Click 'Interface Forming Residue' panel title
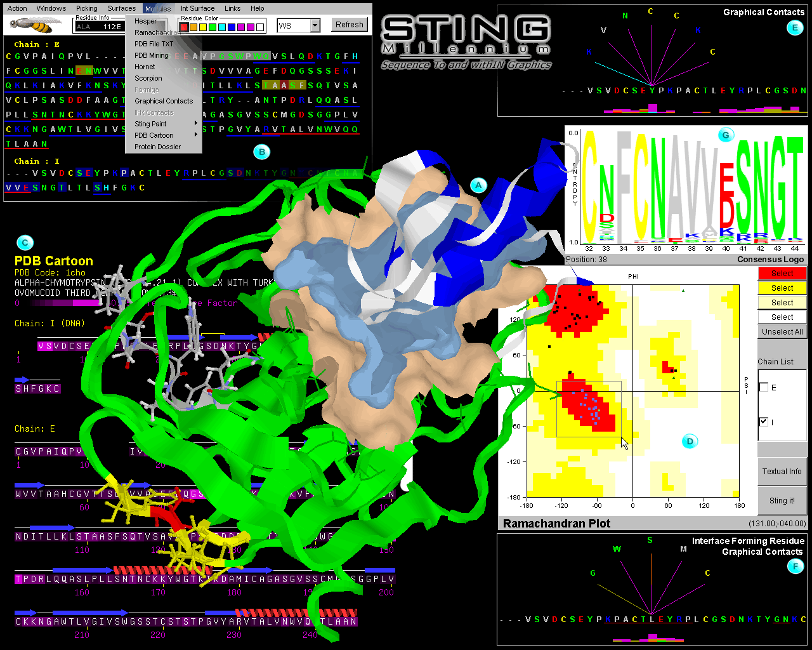This screenshot has width=812, height=650. (x=749, y=541)
